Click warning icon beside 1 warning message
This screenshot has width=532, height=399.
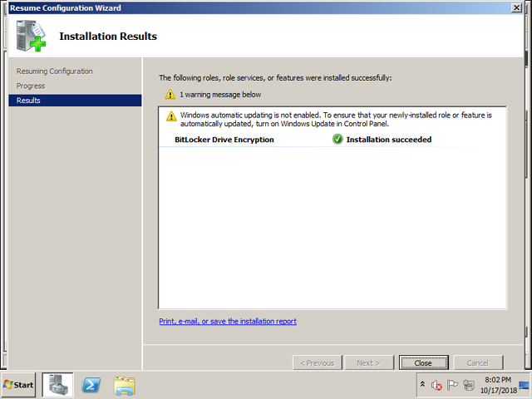click(x=170, y=94)
